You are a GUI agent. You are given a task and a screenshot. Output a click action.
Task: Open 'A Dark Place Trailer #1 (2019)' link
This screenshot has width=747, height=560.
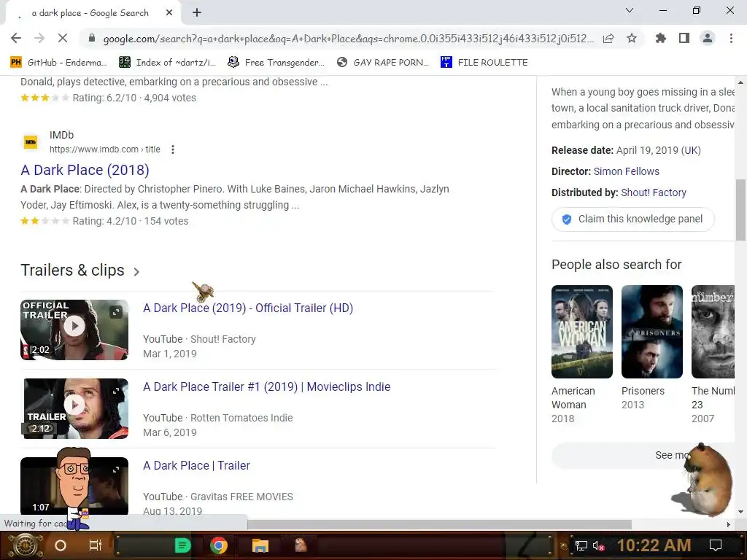267,386
